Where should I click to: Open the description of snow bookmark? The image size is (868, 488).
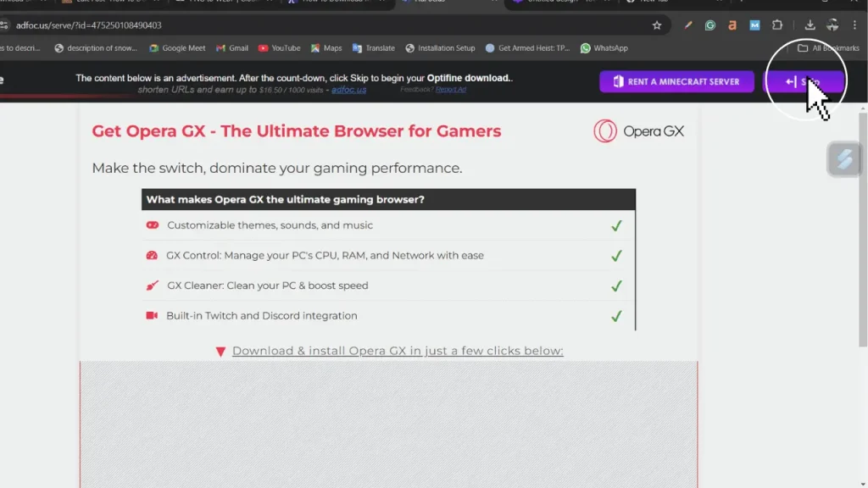point(96,48)
